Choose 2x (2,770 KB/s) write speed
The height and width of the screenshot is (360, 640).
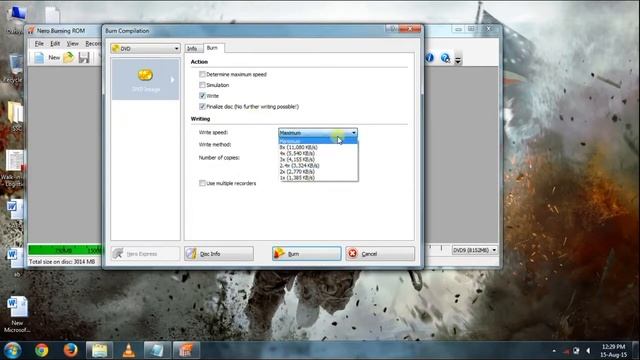coord(318,171)
